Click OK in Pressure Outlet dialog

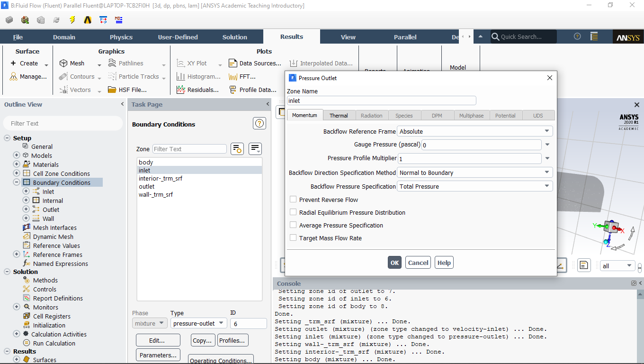coord(394,263)
